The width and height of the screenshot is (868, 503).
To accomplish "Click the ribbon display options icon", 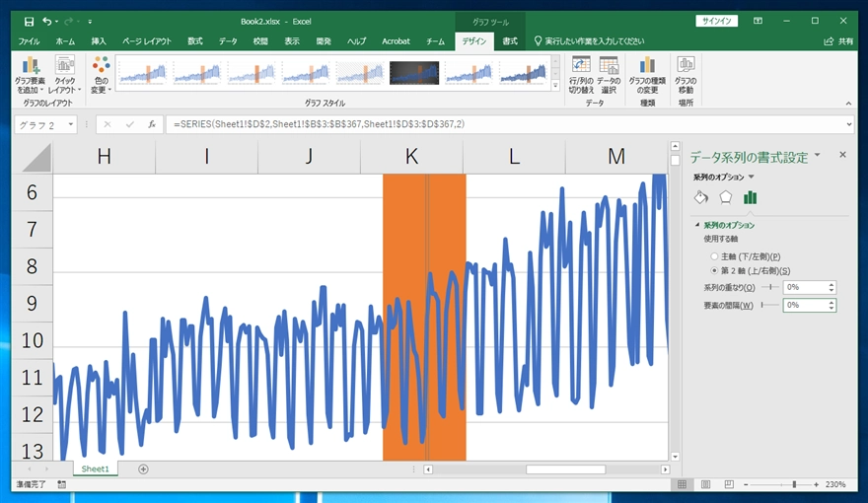I will click(x=758, y=21).
